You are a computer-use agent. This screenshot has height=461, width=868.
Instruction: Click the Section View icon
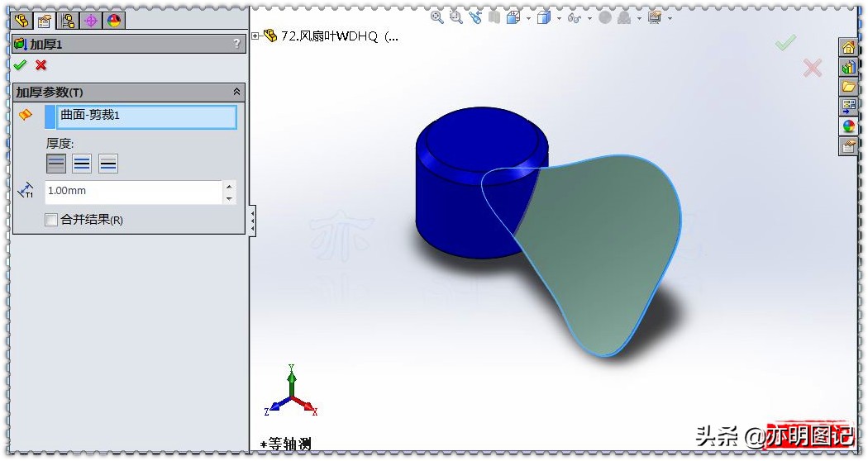tap(494, 17)
